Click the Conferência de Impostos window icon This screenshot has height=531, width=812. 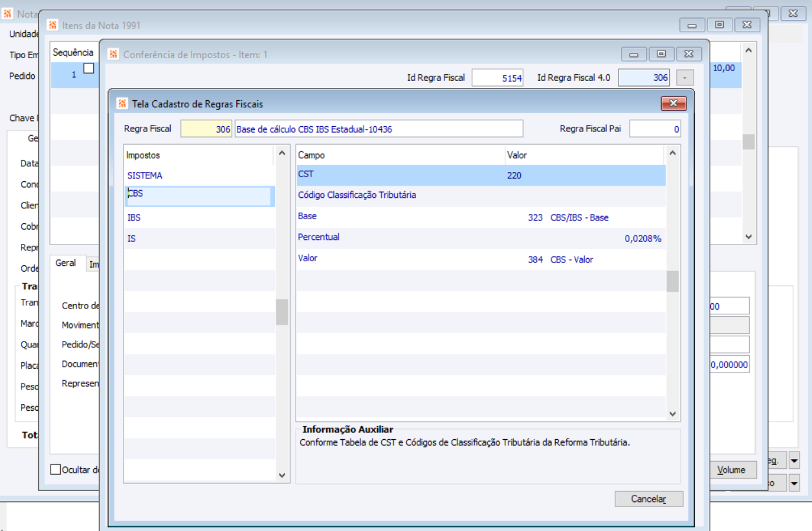[113, 54]
